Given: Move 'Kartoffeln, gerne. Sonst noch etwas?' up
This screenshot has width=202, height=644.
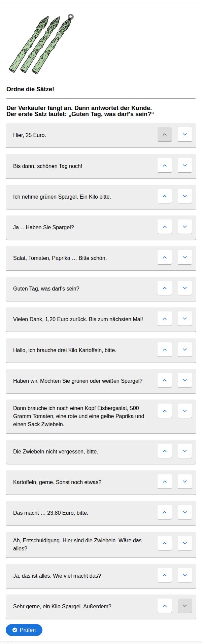Looking at the screenshot, I should point(165,481).
